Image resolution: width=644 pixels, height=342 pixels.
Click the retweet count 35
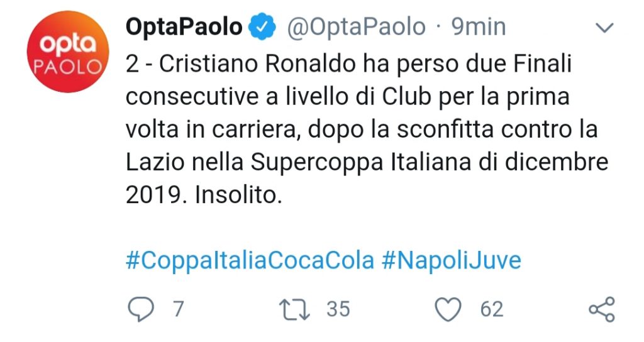click(x=338, y=309)
